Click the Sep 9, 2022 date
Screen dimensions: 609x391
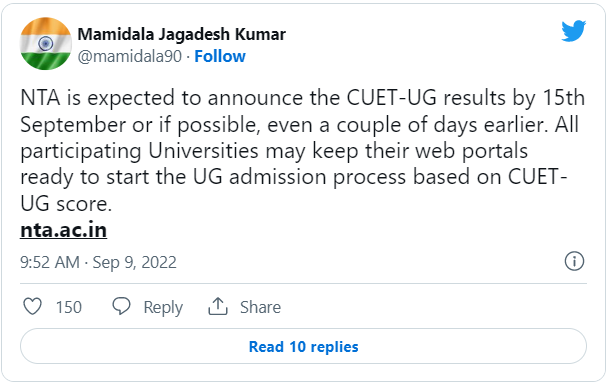(x=134, y=262)
